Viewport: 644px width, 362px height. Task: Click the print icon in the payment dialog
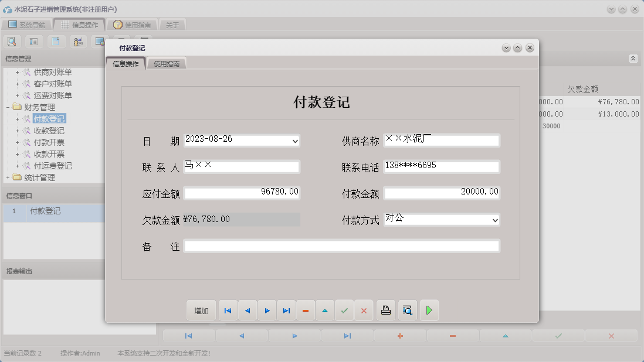coord(385,310)
